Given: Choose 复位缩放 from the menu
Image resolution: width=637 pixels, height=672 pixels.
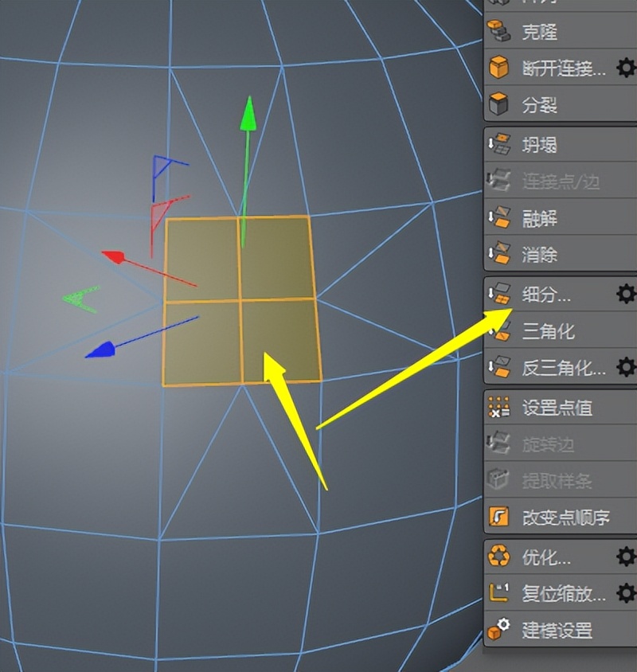Looking at the screenshot, I should pyautogui.click(x=557, y=593).
